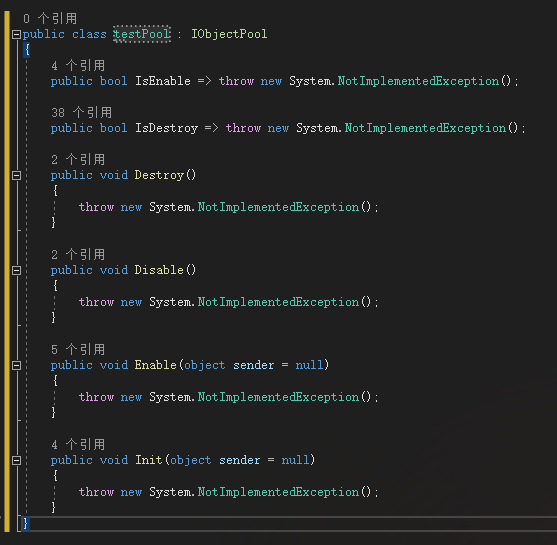The width and height of the screenshot is (557, 545).
Task: Click the Disable method name
Action: point(159,270)
